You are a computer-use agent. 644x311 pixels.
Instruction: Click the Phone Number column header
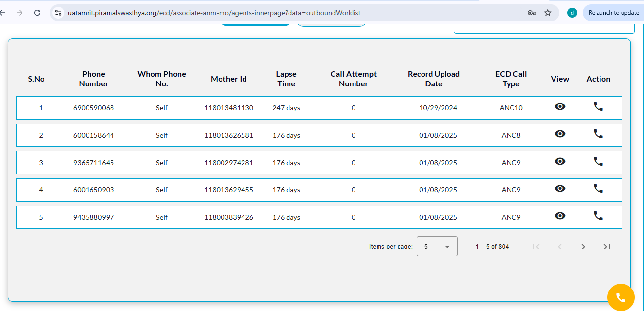93,79
